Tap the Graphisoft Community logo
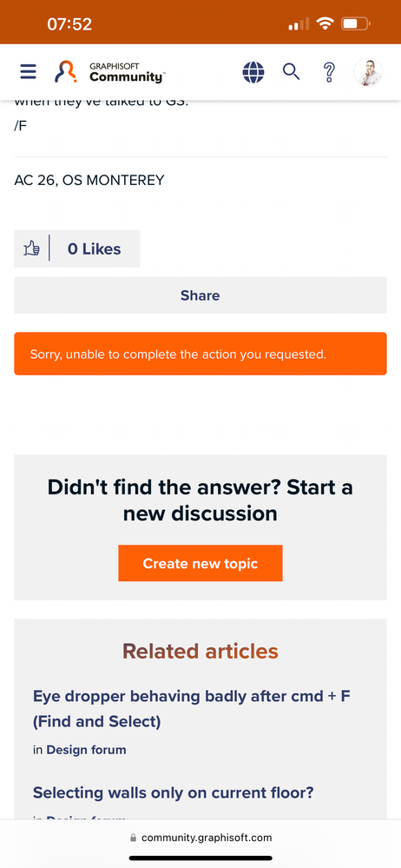Viewport: 401px width, 868px height. (x=109, y=72)
